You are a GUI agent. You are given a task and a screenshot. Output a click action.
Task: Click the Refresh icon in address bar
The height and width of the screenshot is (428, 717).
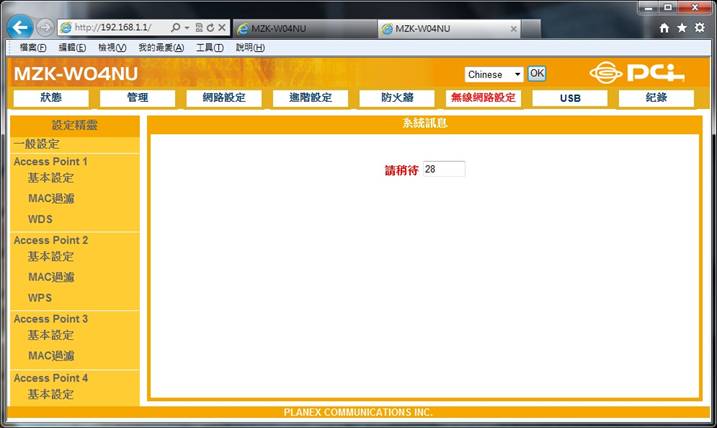[x=210, y=27]
